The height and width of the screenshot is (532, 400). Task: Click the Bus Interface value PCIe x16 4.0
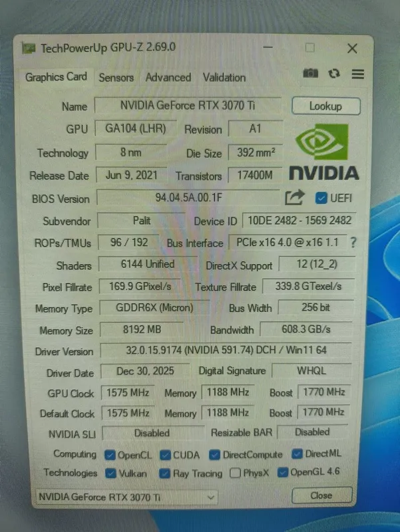288,242
